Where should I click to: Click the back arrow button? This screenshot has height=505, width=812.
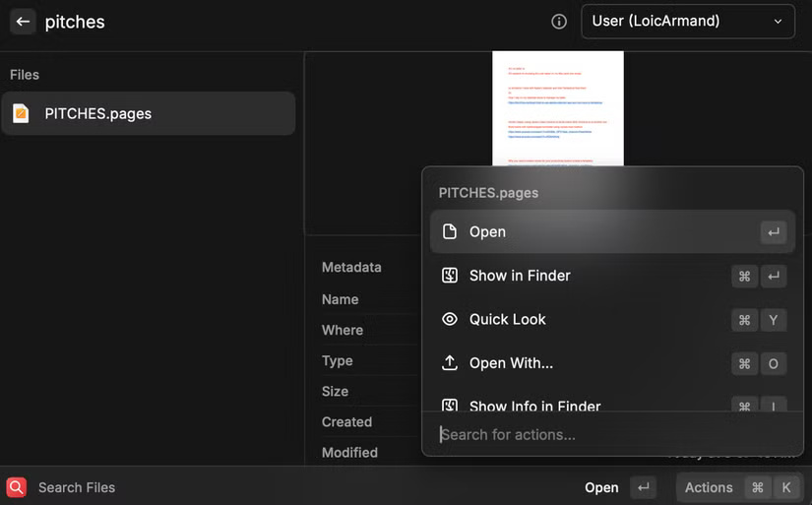[23, 22]
